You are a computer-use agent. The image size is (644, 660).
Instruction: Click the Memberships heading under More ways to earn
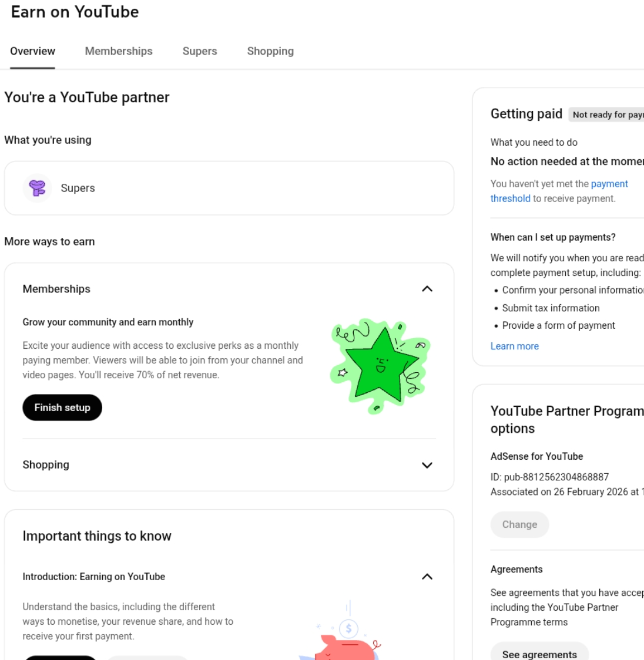coord(56,289)
